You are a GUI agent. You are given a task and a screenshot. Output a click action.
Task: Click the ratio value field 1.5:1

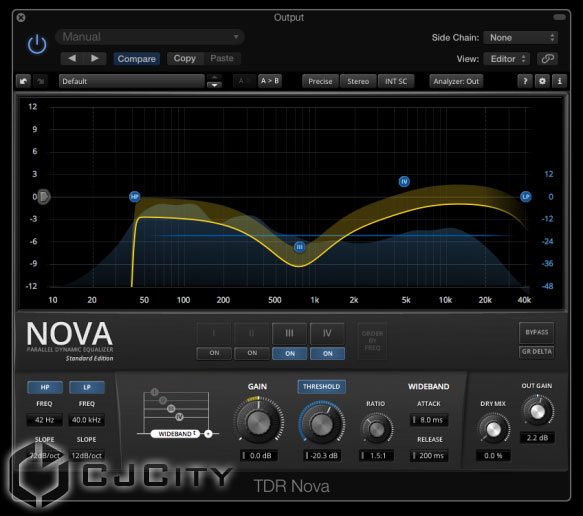click(x=377, y=455)
